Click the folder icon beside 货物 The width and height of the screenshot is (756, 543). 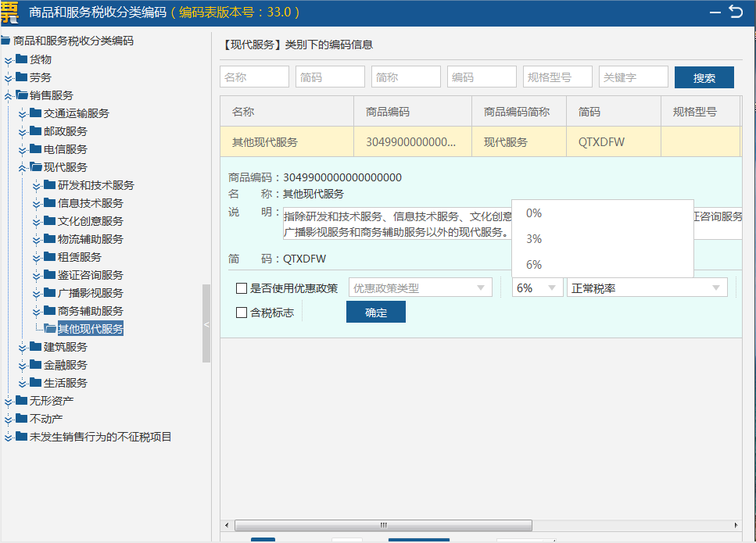click(x=22, y=59)
